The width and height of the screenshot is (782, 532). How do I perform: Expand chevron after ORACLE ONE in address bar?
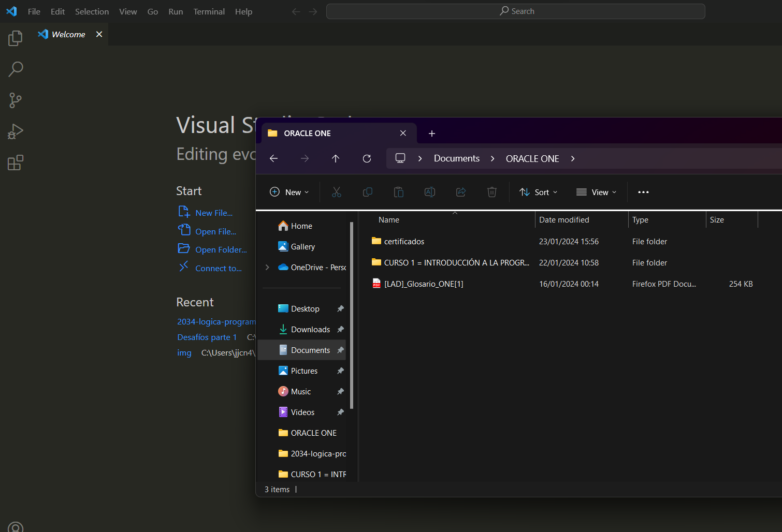click(572, 158)
